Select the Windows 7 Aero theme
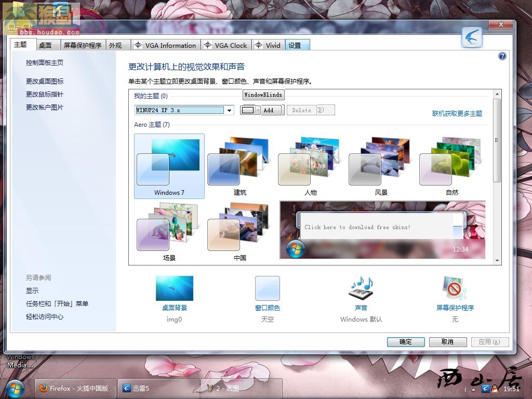Image resolution: width=532 pixels, height=399 pixels. (x=169, y=166)
